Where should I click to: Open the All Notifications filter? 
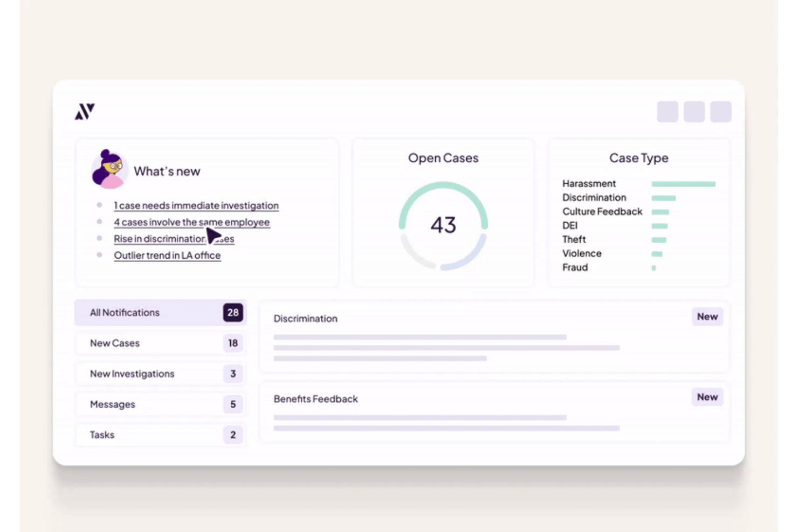160,313
